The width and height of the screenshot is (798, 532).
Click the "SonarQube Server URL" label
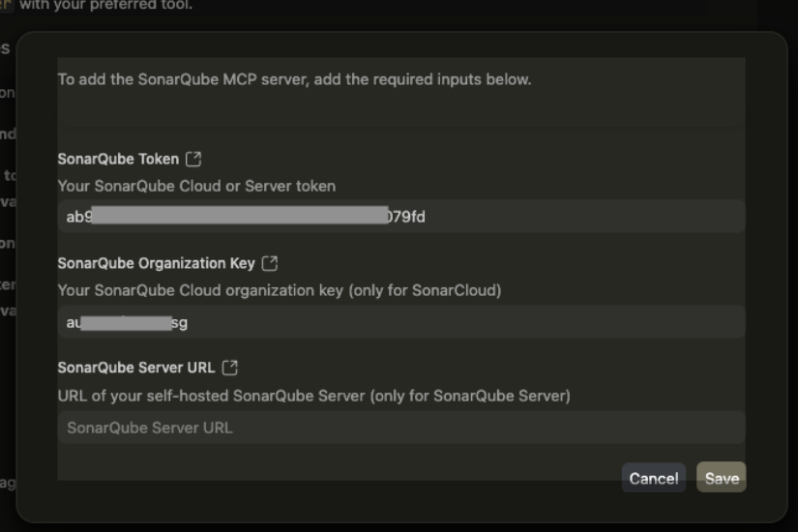click(136, 368)
